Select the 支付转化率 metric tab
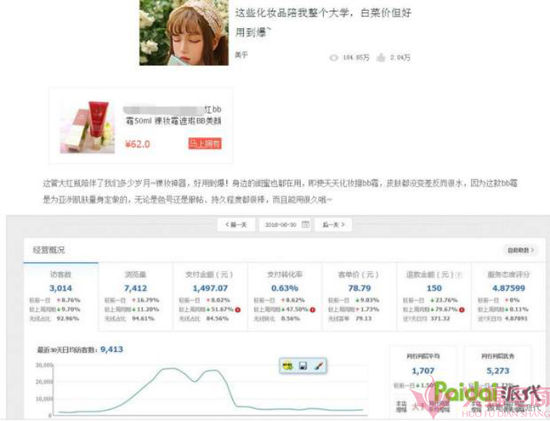The width and height of the screenshot is (550, 421). (x=284, y=296)
